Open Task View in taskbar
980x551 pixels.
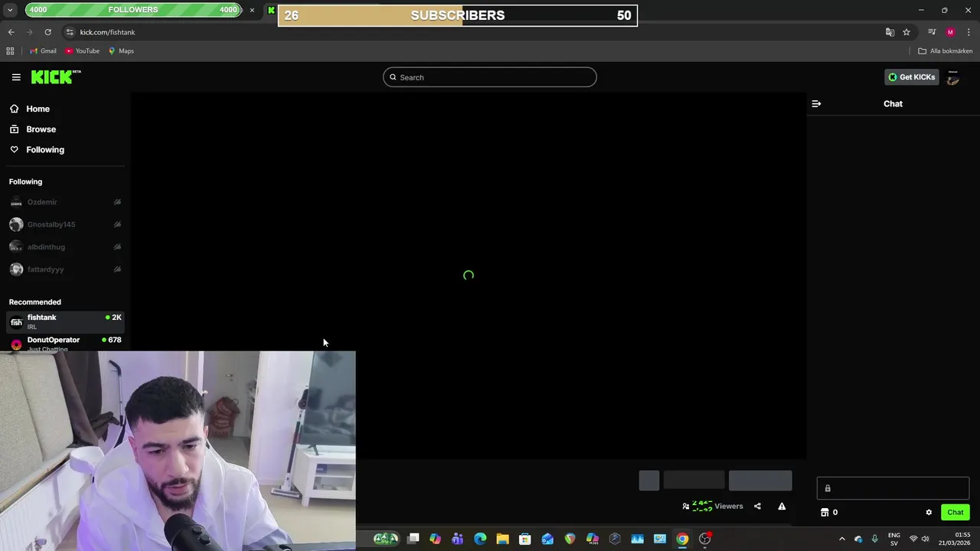click(x=413, y=539)
